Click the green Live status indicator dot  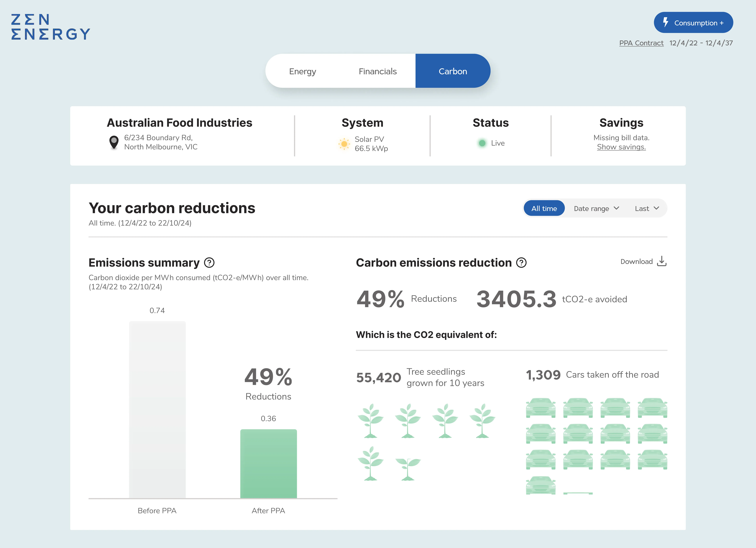[482, 143]
